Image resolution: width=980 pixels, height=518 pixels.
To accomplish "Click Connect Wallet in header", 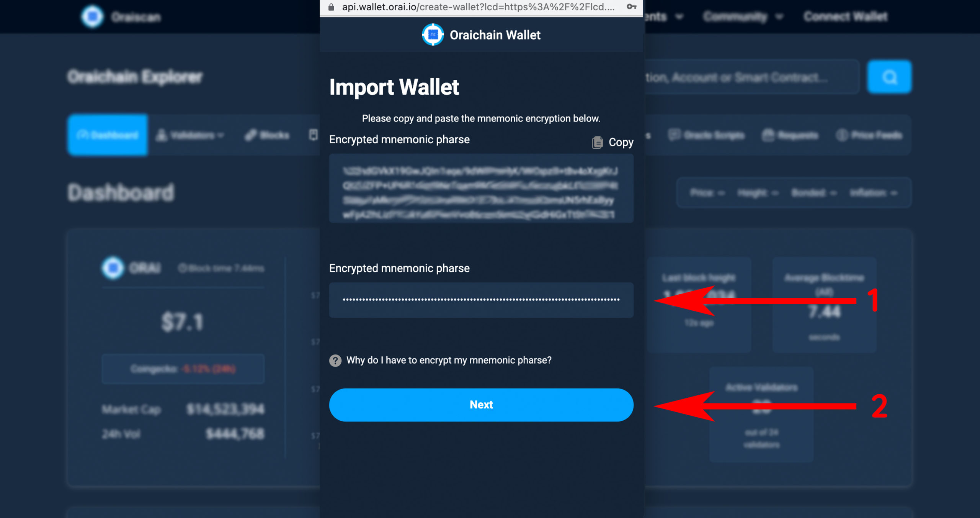I will [x=845, y=16].
